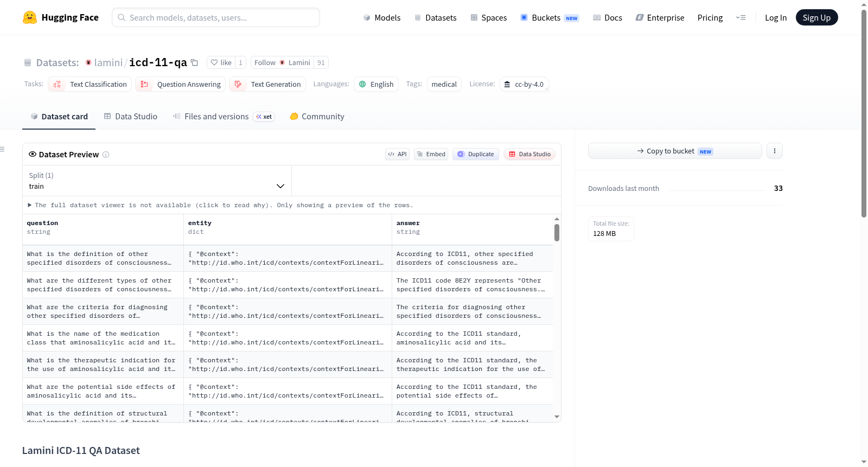Click the English language tag
868x467 pixels.
click(376, 84)
